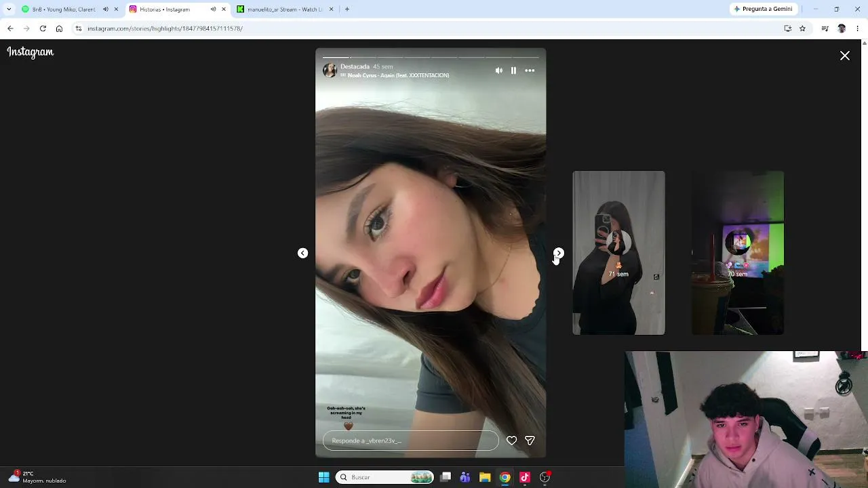This screenshot has width=868, height=488.
Task: Open File Explorer from the taskbar
Action: (485, 477)
